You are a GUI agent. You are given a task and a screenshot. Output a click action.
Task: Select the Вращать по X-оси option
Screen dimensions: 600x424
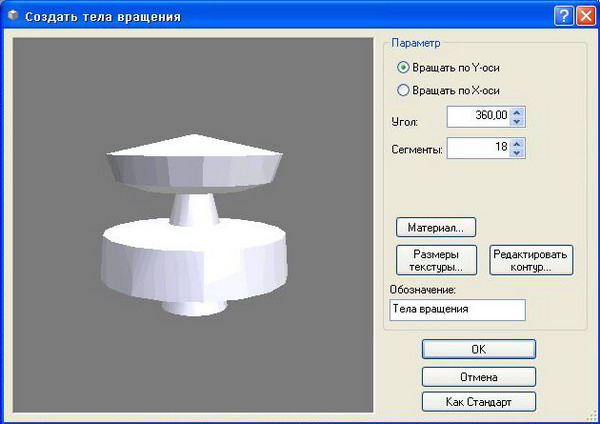[x=404, y=90]
